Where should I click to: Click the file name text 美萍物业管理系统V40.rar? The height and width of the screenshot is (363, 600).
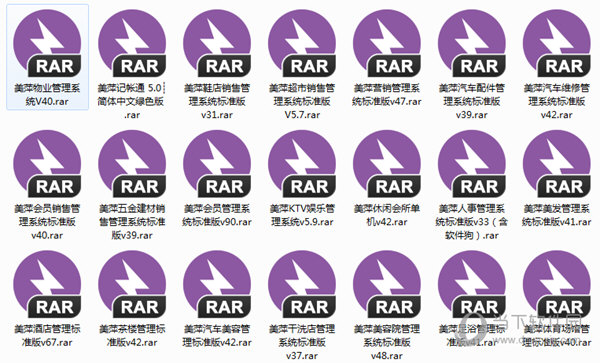point(47,95)
